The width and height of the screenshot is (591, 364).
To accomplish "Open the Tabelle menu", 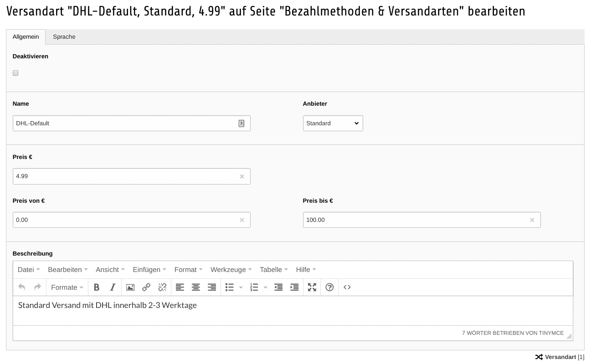I will 274,270.
